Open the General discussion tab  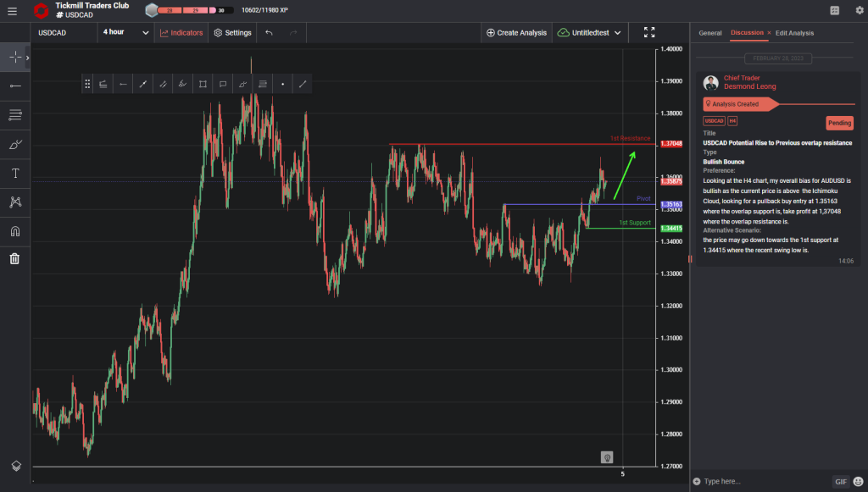[709, 32]
